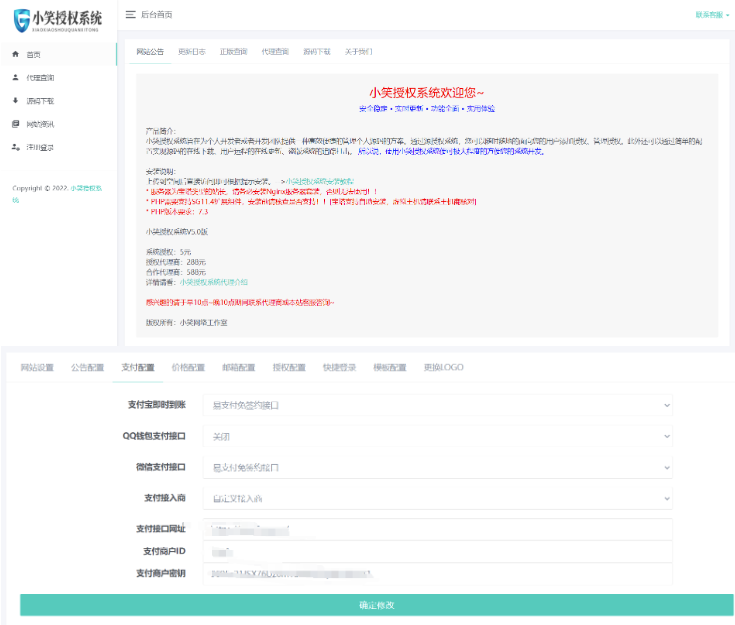Open the 更换LOGO settings tab
Screen dimensions: 735x625
pos(443,367)
